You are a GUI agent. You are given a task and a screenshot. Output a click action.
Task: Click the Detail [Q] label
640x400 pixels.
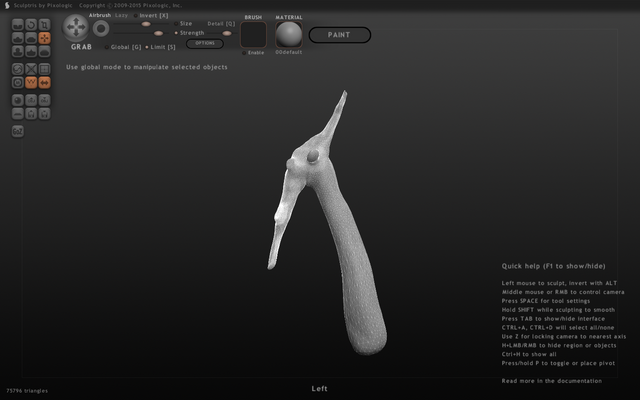tap(221, 24)
